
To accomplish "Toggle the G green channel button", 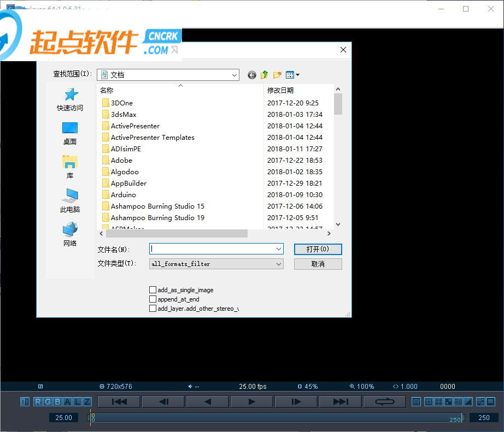I will [x=48, y=401].
